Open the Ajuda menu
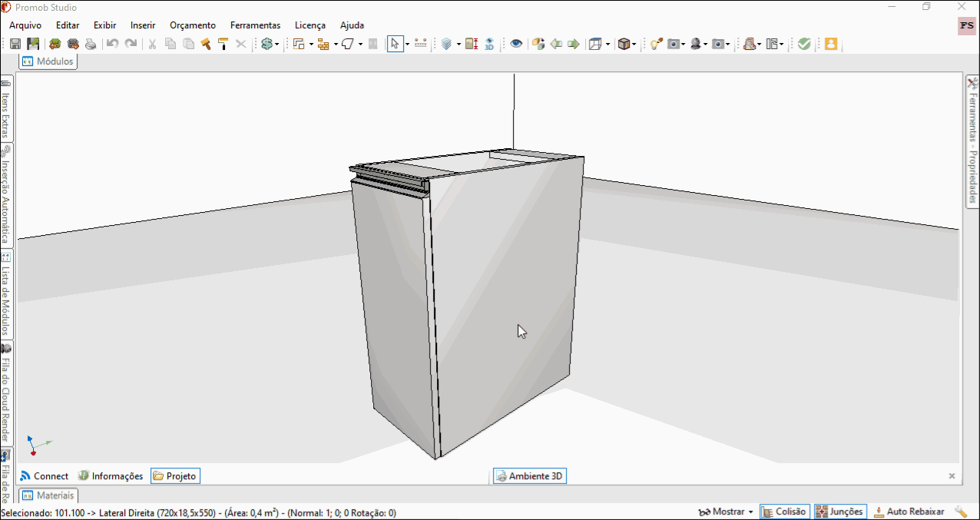This screenshot has width=980, height=520. 352,25
